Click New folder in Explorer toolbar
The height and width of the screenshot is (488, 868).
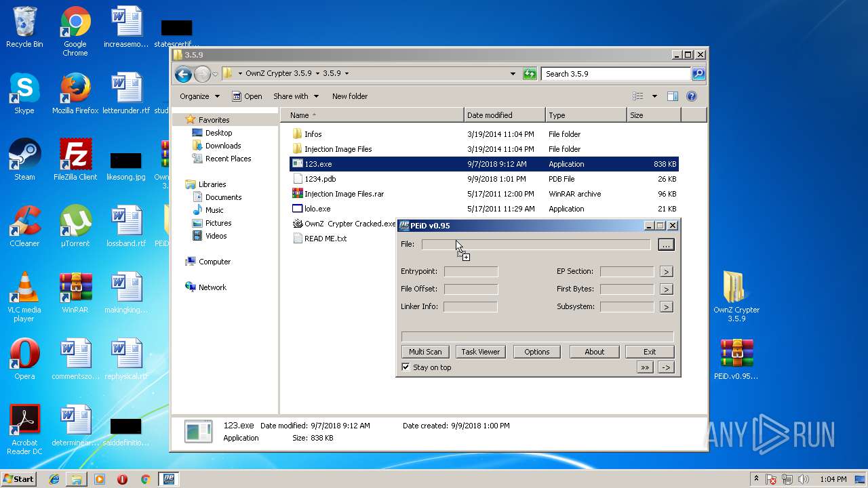(x=350, y=96)
